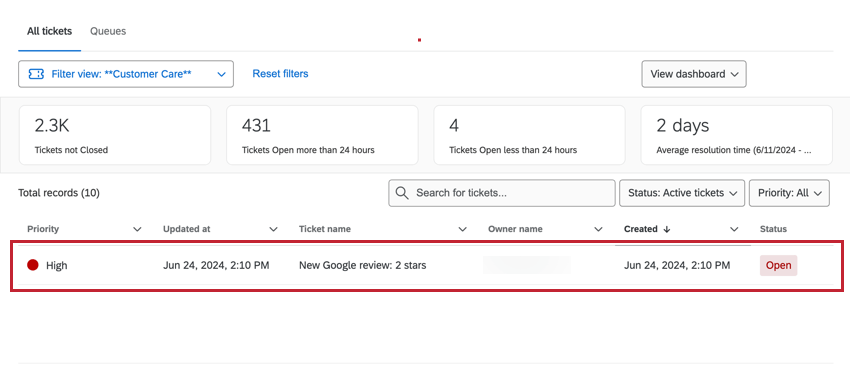
Task: Open the Priority: All filter
Action: pos(789,193)
